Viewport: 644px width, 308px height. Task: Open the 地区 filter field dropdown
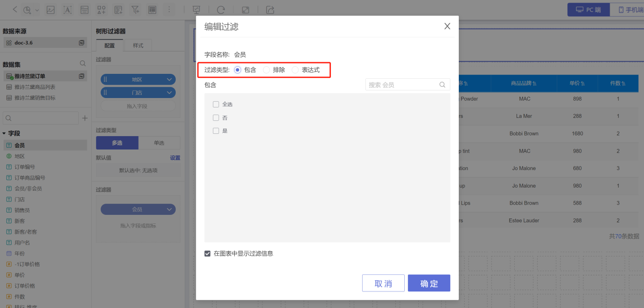169,80
